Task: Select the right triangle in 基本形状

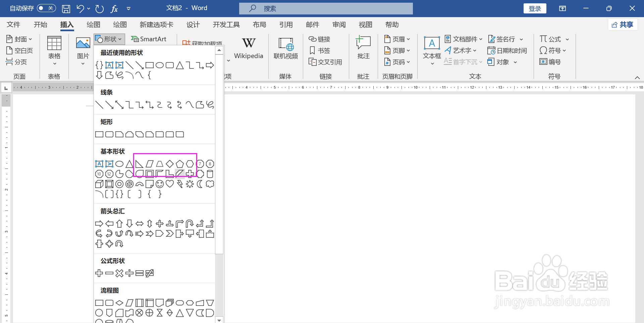Action: tap(139, 164)
